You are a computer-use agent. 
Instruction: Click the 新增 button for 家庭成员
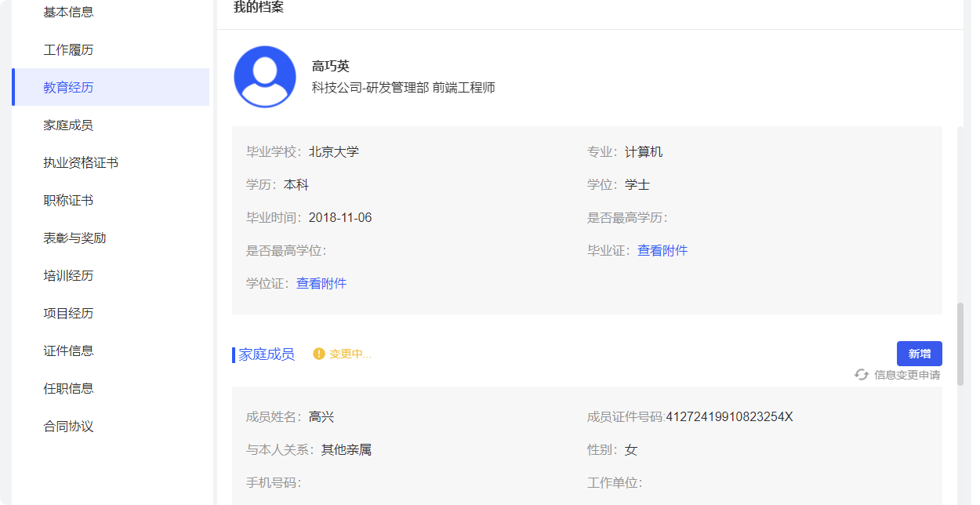coord(919,354)
